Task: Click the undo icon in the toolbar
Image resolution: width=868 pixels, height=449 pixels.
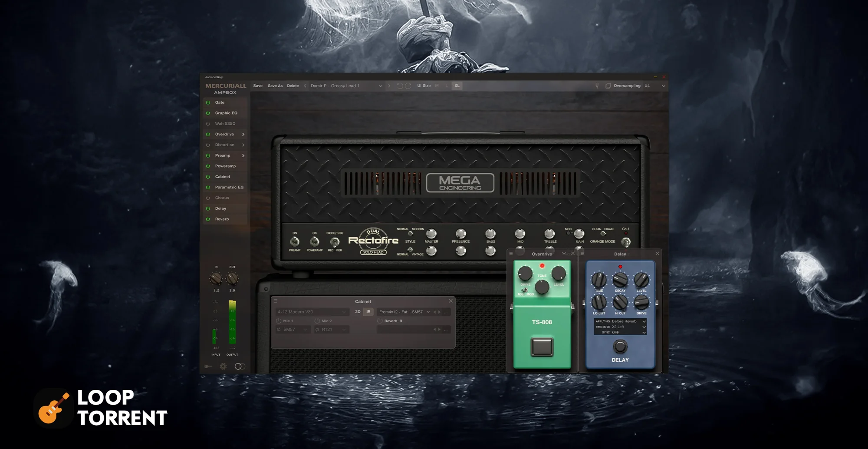Action: [x=400, y=86]
